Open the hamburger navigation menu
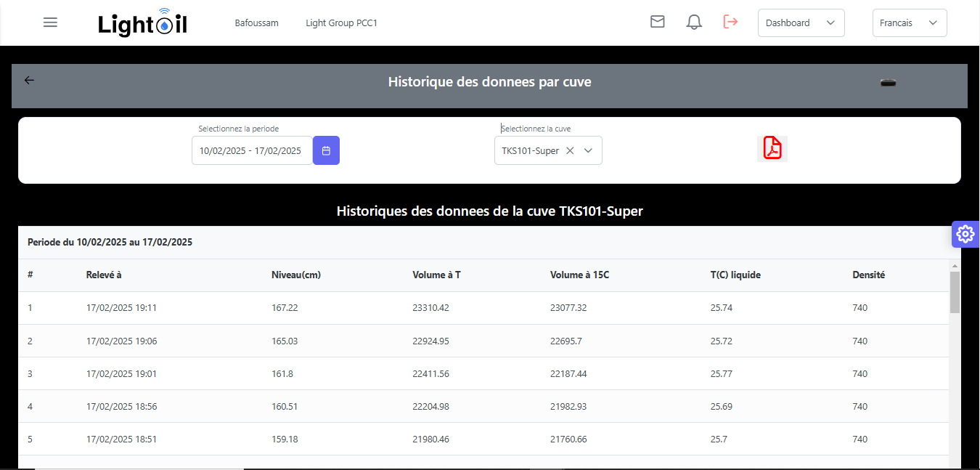980x470 pixels. pos(50,23)
